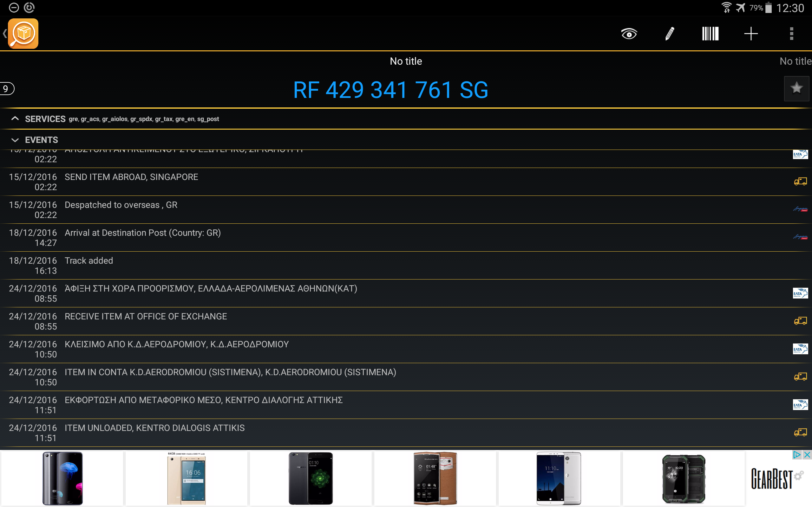
Task: Tap the number 9 badge
Action: [6, 89]
